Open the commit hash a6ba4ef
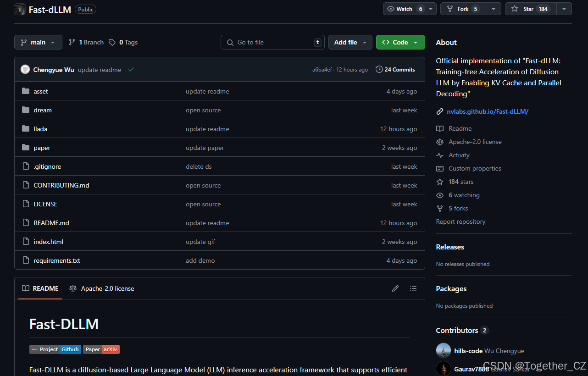 pos(322,70)
